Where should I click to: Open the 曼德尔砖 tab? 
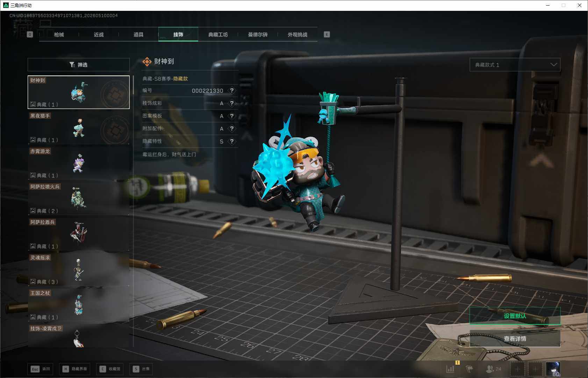pos(258,35)
